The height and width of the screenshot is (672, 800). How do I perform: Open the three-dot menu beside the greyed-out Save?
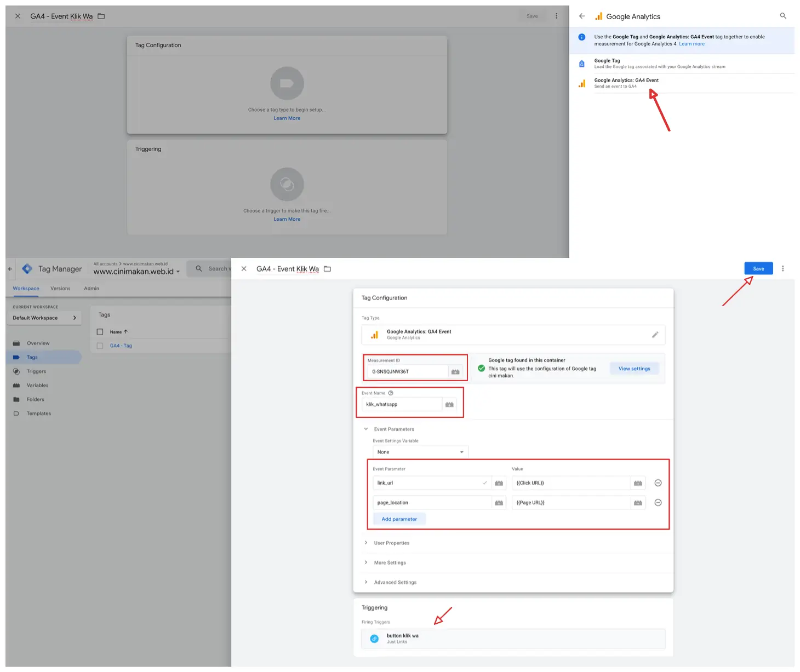(557, 16)
